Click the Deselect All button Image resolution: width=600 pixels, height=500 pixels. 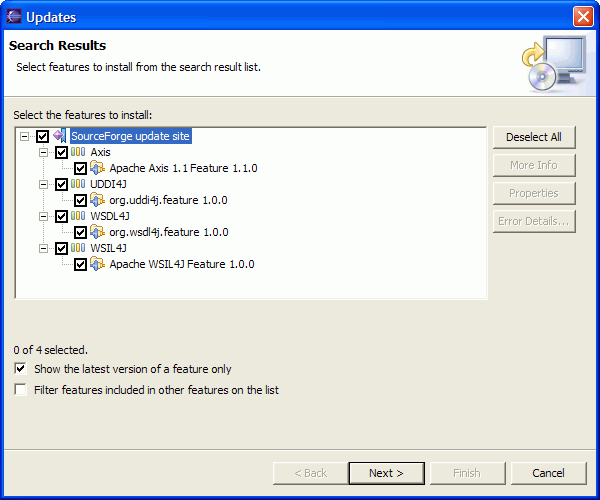pyautogui.click(x=534, y=137)
